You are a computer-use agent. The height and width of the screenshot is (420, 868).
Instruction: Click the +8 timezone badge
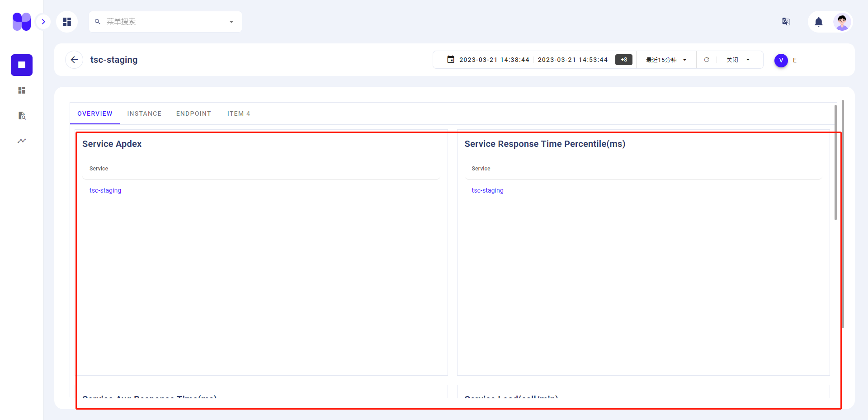pos(623,59)
